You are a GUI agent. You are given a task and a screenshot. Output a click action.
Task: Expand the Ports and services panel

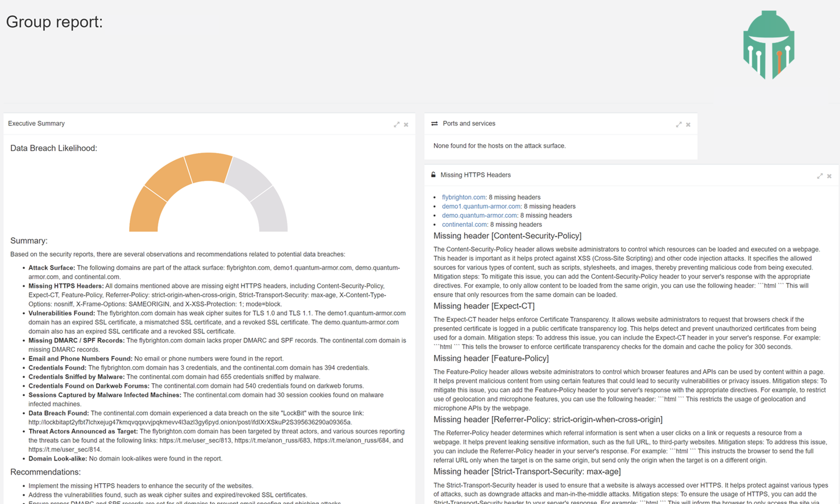point(678,125)
